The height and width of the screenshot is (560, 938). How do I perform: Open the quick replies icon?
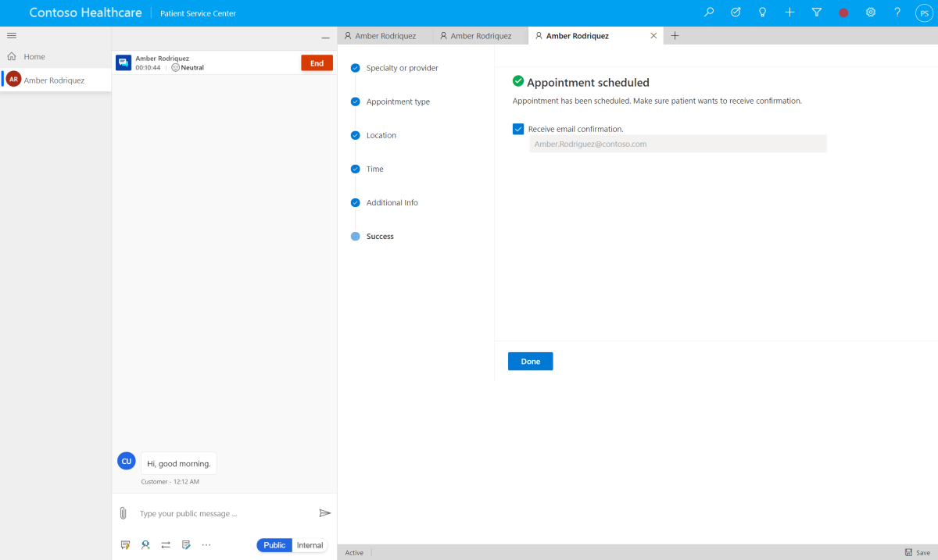(x=125, y=545)
